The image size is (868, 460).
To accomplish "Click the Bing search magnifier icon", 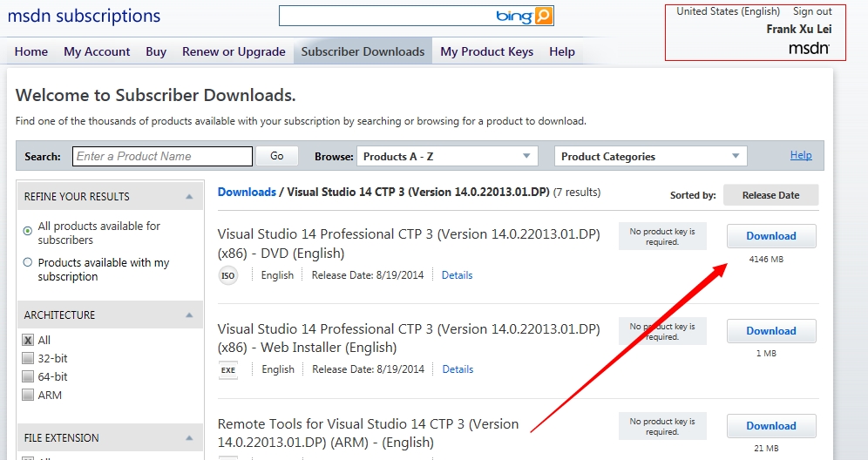I will [x=544, y=16].
